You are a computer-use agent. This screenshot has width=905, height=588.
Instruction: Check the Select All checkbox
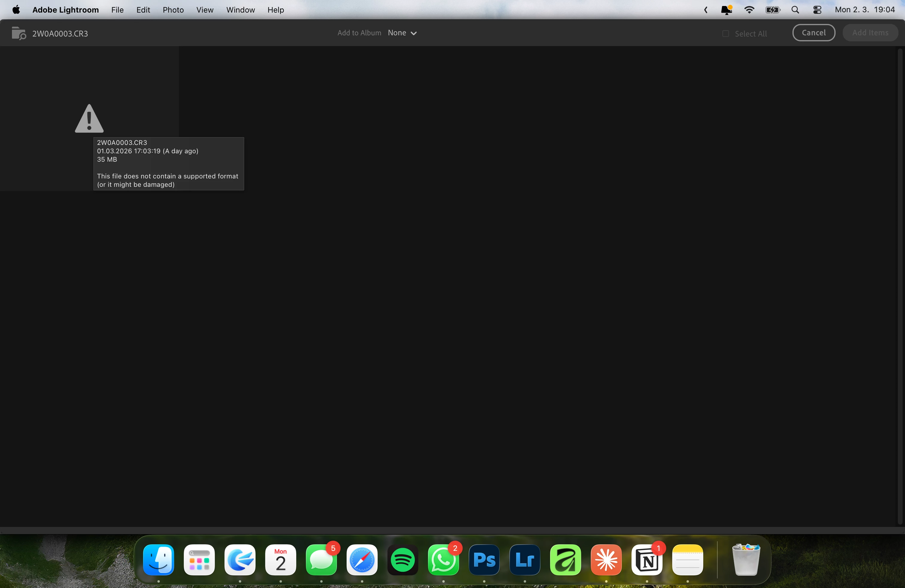(x=725, y=34)
